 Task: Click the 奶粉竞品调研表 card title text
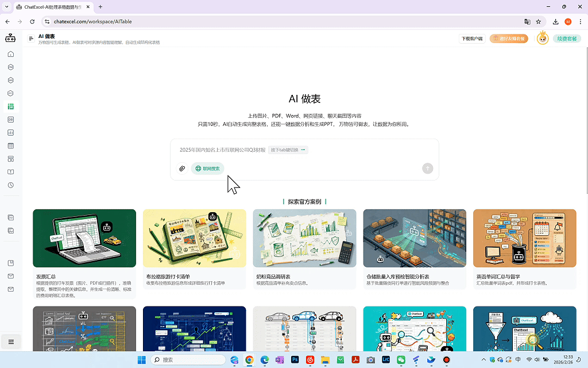pos(273,277)
